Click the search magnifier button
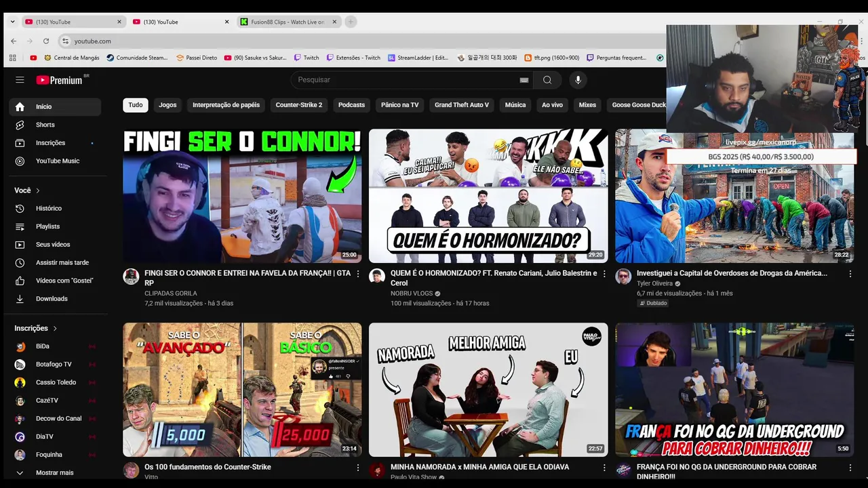Screen dimensions: 868x488 click(x=547, y=80)
